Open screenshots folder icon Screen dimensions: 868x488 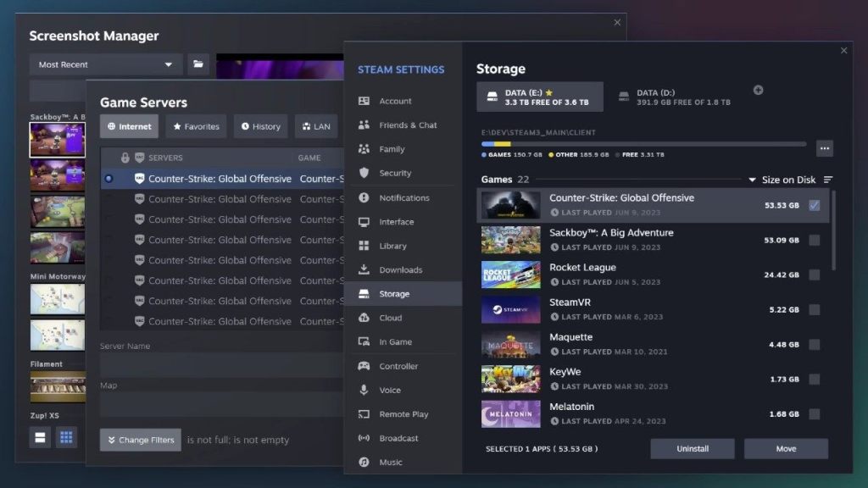198,64
